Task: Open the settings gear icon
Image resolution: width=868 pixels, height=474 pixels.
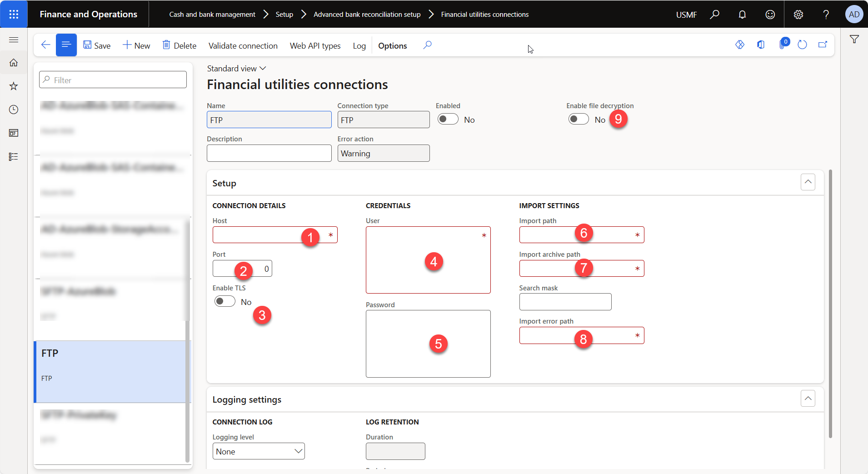Action: [798, 15]
